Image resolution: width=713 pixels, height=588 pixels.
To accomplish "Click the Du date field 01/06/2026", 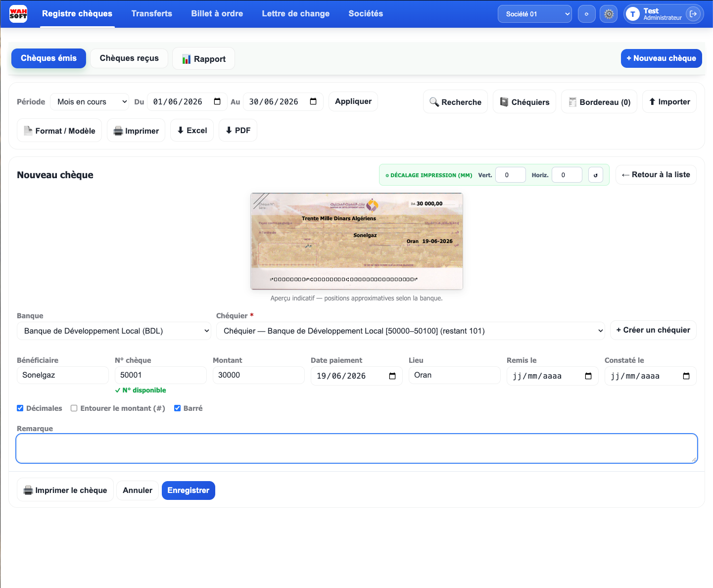I will (x=187, y=101).
